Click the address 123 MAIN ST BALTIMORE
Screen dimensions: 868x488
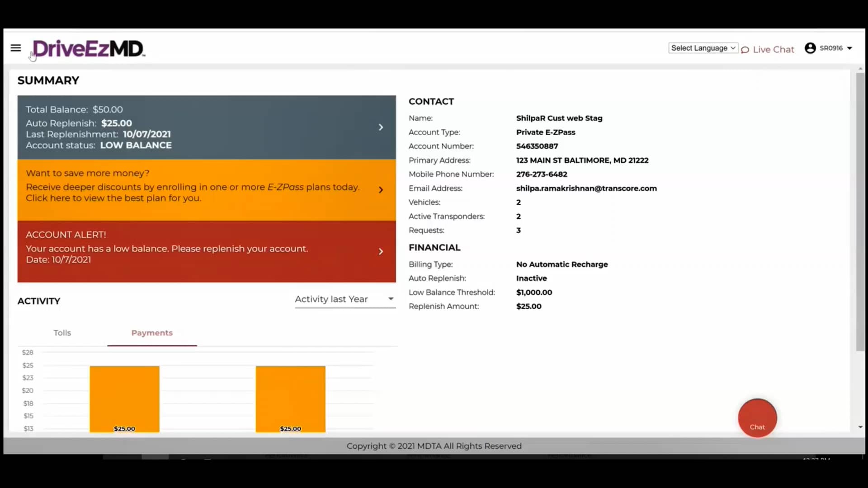coord(582,160)
